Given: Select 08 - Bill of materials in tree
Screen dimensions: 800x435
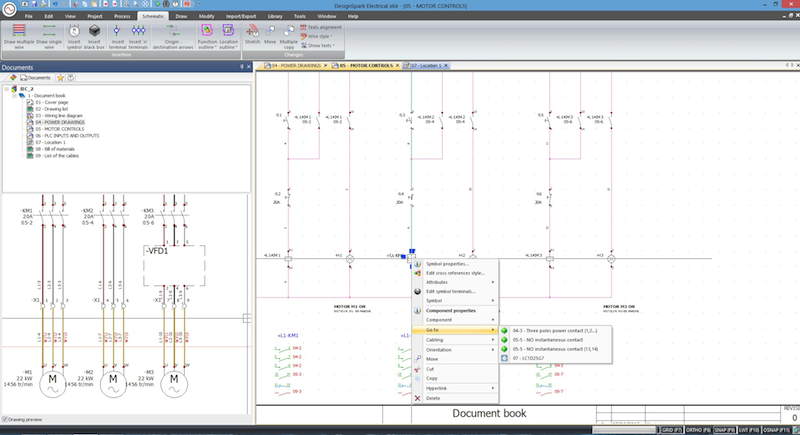Looking at the screenshot, I should pos(55,149).
